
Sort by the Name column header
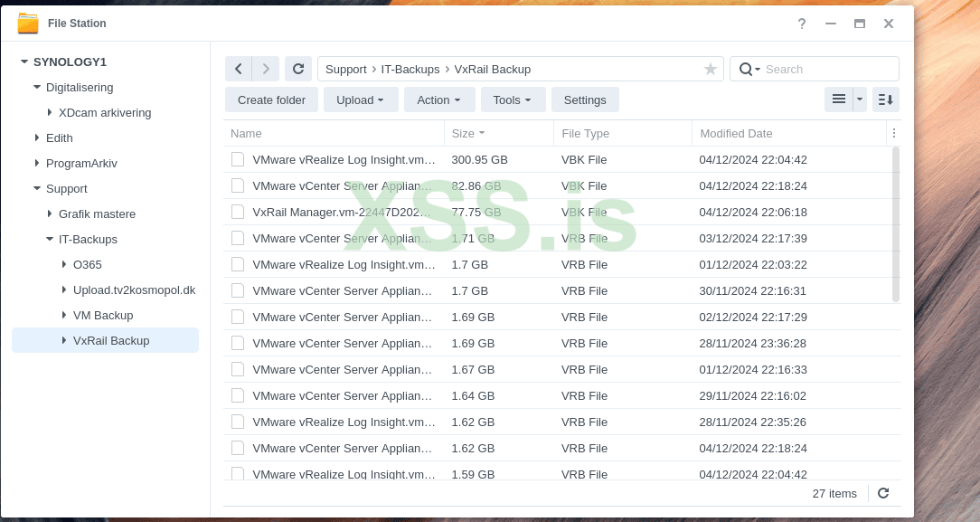(334, 133)
